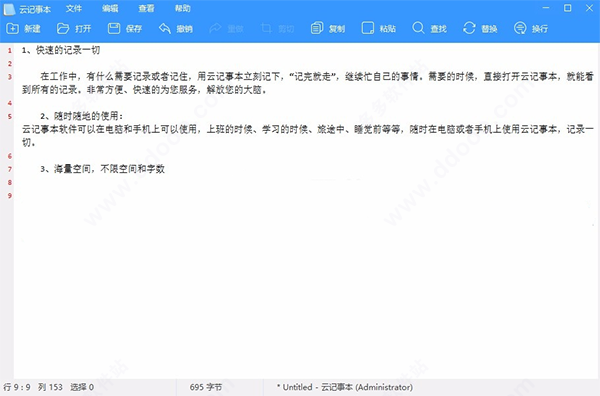
Task: Open the 编辑 menu
Action: tap(110, 8)
